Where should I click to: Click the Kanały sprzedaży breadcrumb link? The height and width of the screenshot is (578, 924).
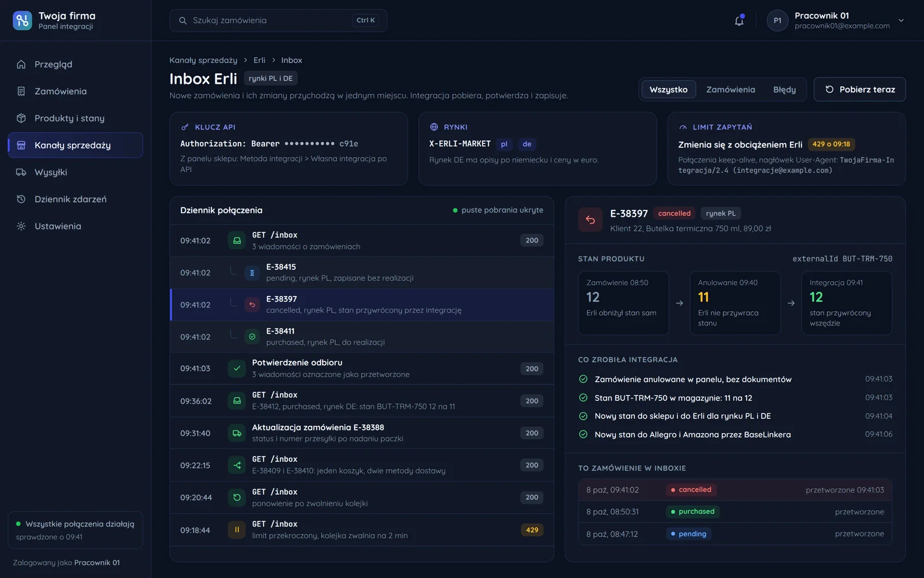pyautogui.click(x=203, y=60)
